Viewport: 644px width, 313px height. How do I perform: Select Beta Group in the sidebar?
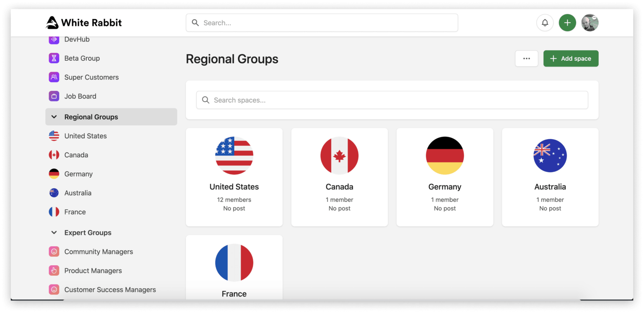(x=82, y=58)
